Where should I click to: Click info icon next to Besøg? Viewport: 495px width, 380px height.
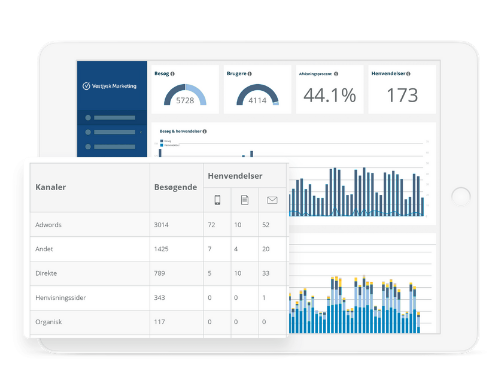pyautogui.click(x=173, y=74)
